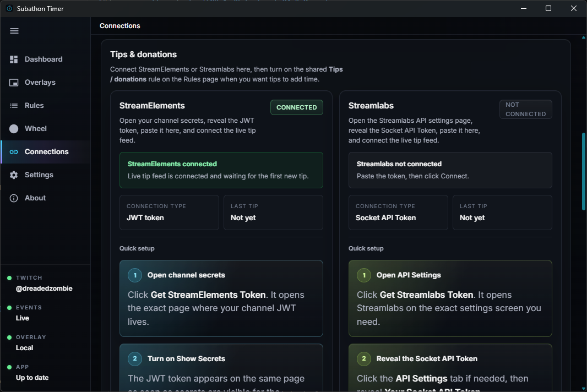This screenshot has height=392, width=587.
Task: Select Connections in the sidebar
Action: tap(45, 151)
